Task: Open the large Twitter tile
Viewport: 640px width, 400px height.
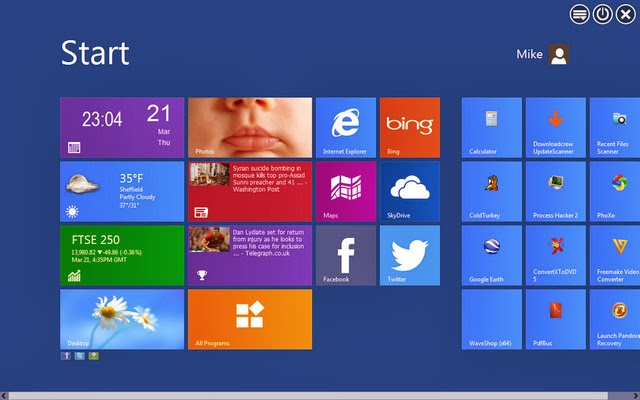Action: click(410, 256)
